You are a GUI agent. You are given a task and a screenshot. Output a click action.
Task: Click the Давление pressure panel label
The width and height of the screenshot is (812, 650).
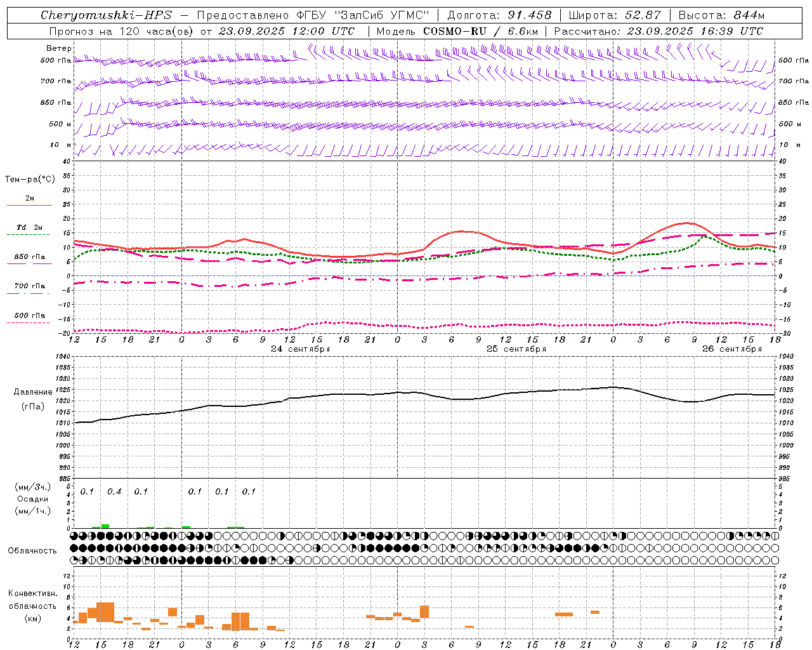point(33,392)
